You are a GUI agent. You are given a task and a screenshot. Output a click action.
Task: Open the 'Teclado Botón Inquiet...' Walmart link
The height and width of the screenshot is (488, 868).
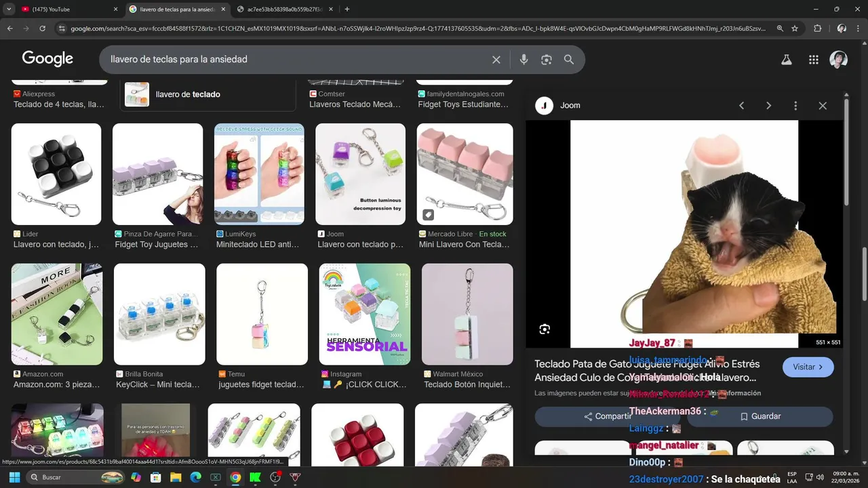click(x=467, y=384)
